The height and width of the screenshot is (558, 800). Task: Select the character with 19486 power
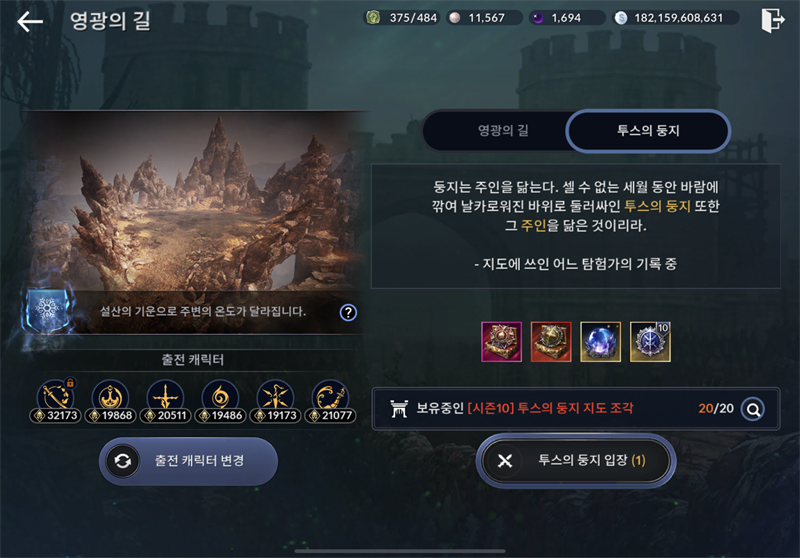220,402
